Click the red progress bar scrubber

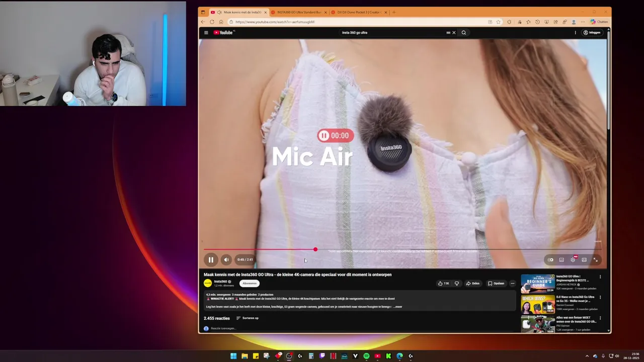click(315, 249)
